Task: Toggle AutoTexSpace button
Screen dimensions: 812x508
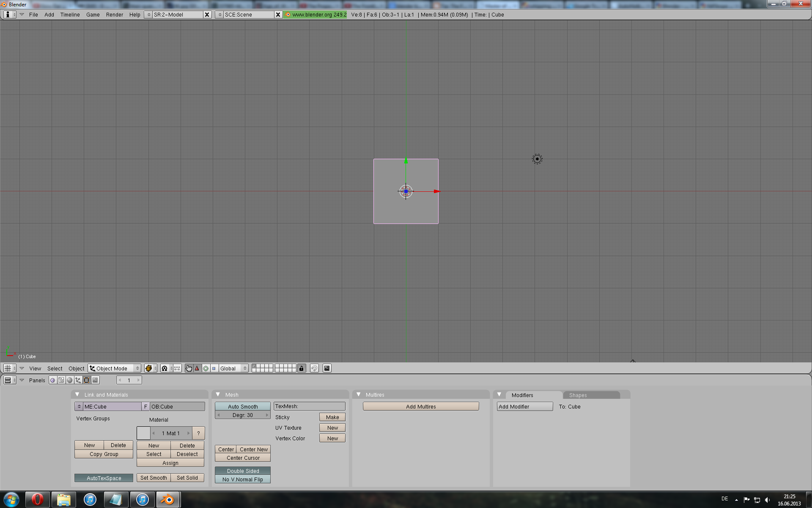Action: point(104,478)
